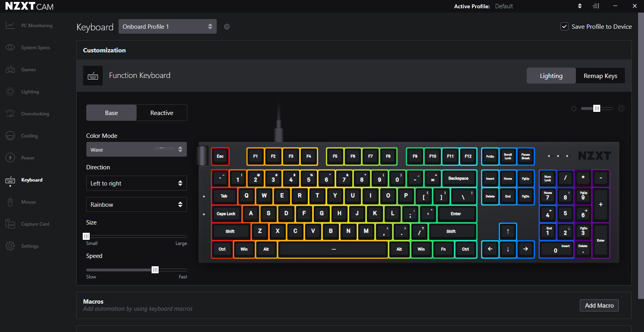The image size is (644, 332).
Task: Click the sidebar panel toggle icon in title bar
Action: [x=596, y=6]
